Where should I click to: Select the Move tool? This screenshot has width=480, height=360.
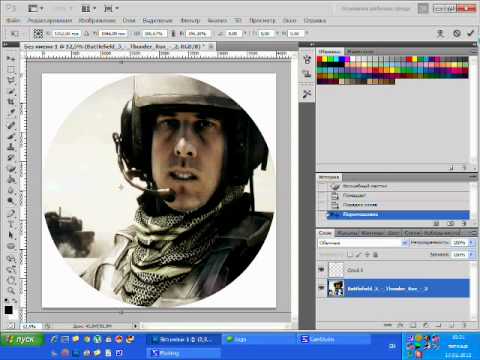[x=11, y=59]
